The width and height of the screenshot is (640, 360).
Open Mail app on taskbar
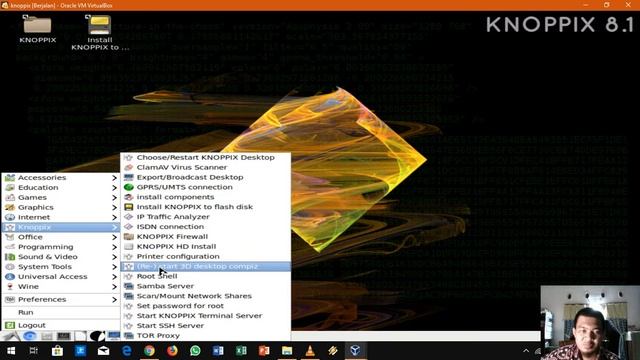point(103,351)
